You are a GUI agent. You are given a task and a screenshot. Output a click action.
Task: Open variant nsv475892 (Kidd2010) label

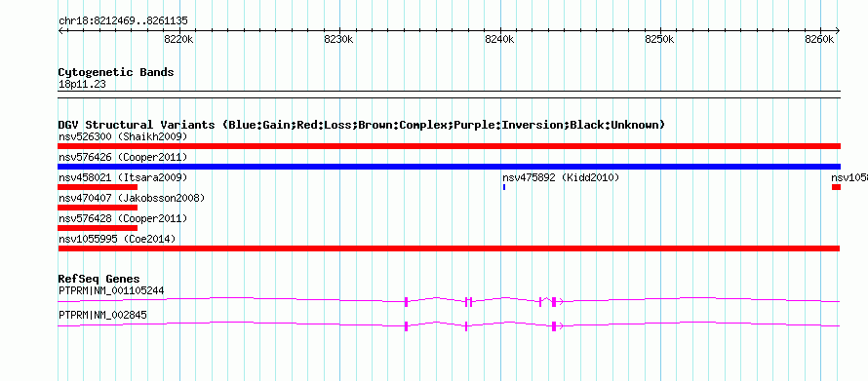point(561,177)
